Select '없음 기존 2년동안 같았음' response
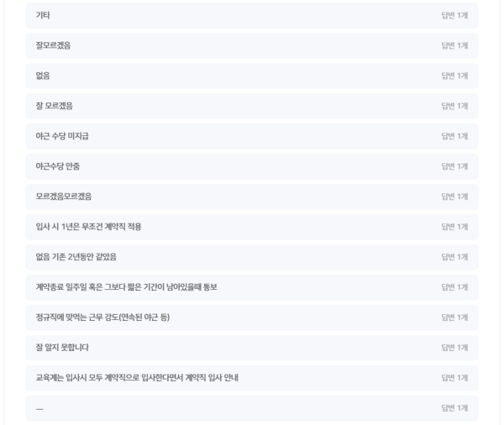The height and width of the screenshot is (425, 504). tap(252, 257)
